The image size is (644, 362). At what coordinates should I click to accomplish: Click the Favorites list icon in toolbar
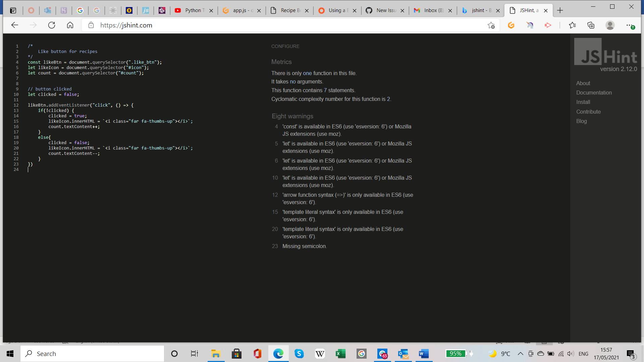click(x=572, y=25)
